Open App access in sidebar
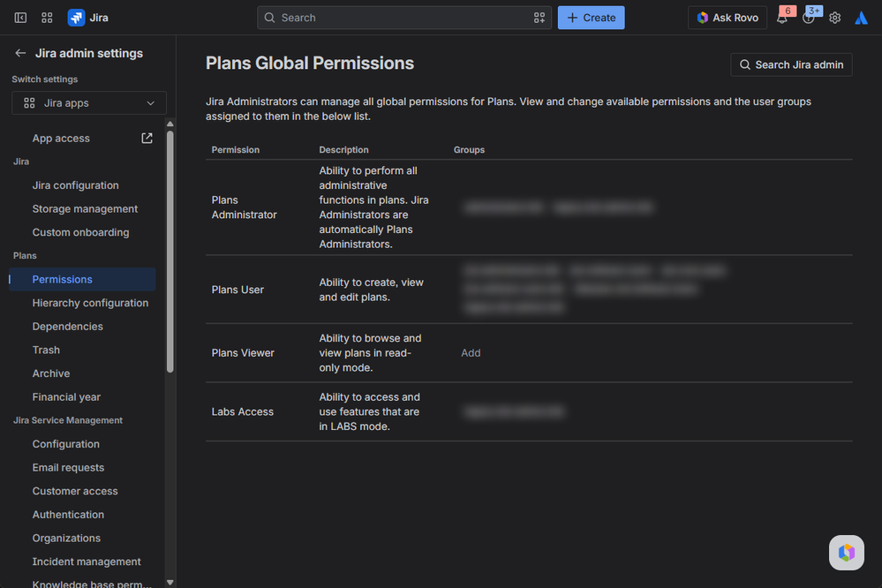Viewport: 882px width, 588px height. (x=61, y=138)
